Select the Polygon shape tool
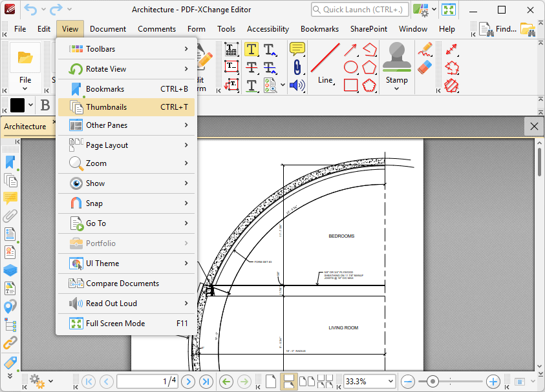This screenshot has height=392, width=545. 369,67
